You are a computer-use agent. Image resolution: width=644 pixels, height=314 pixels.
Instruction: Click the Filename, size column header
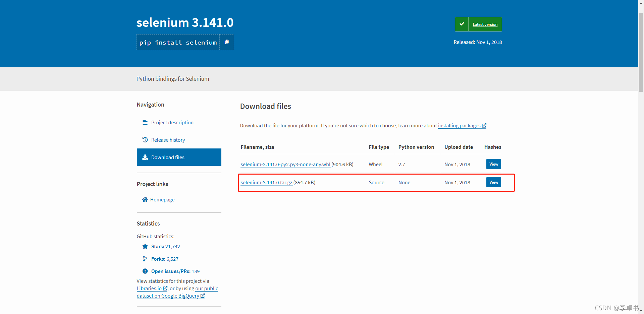tap(257, 147)
